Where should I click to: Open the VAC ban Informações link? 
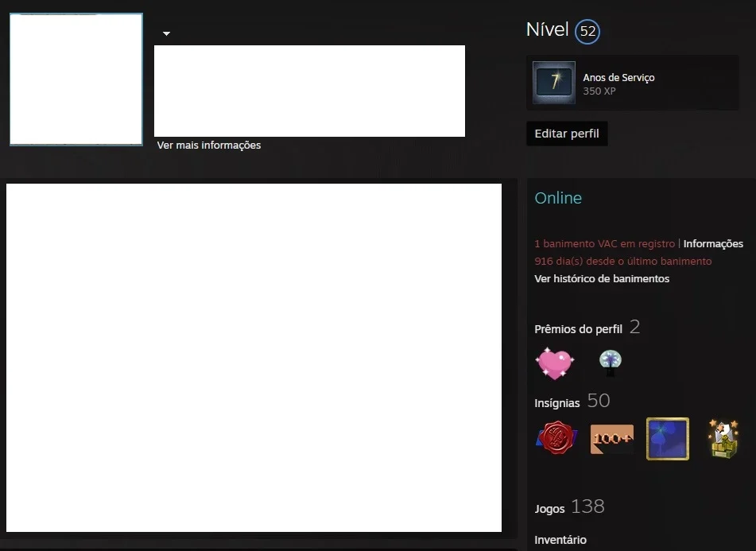713,243
